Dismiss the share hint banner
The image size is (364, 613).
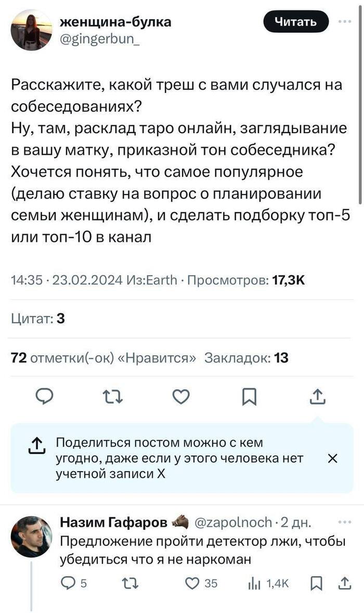click(x=332, y=458)
